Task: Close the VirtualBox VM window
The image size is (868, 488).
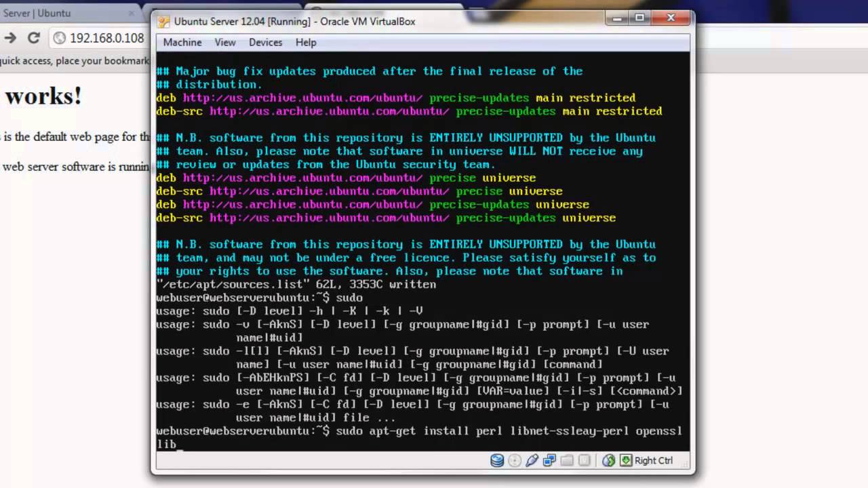Action: tap(670, 18)
